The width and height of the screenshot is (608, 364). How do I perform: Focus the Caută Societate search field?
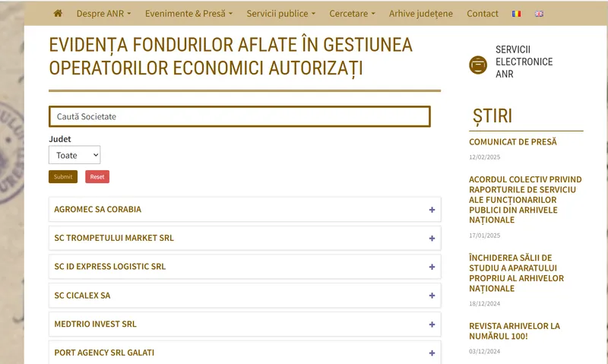coord(239,116)
